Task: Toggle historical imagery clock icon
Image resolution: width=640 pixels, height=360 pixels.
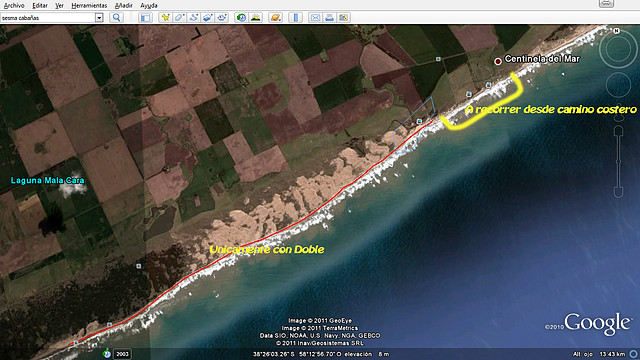Action: point(241,18)
